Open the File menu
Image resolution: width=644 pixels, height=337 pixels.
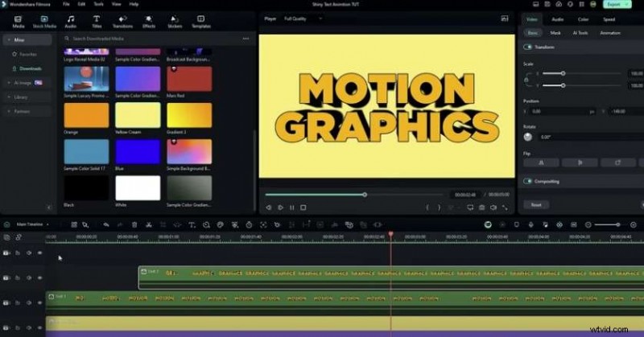tap(66, 4)
